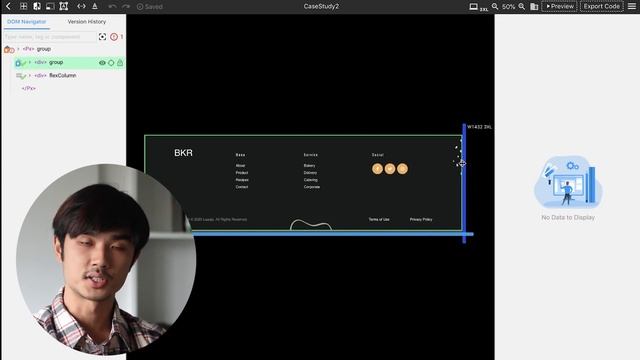The height and width of the screenshot is (360, 640).
Task: Click the 50% zoom level
Action: point(509,7)
